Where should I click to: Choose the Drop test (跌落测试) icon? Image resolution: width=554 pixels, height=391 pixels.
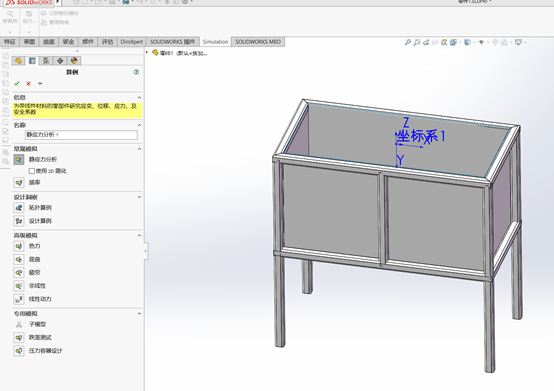coord(19,337)
